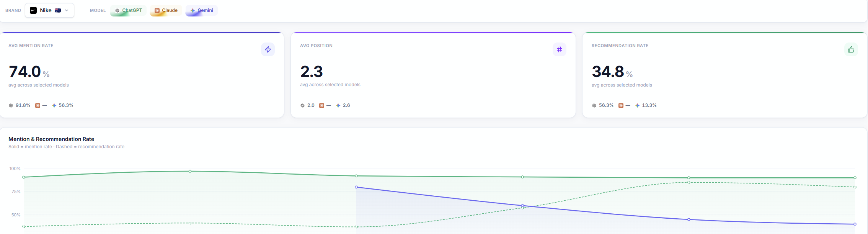Click the thumbs-up icon in Recommendation Rate card
This screenshot has width=868, height=234.
pyautogui.click(x=851, y=49)
